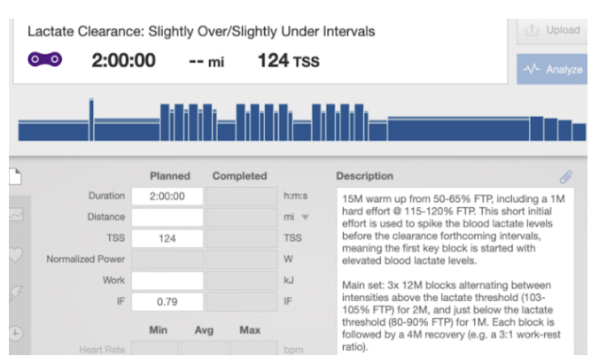
Task: Open the summary document sidebar icon
Action: [14, 176]
